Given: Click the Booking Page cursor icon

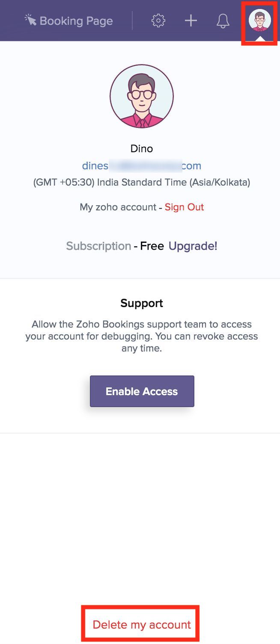Looking at the screenshot, I should tap(30, 20).
